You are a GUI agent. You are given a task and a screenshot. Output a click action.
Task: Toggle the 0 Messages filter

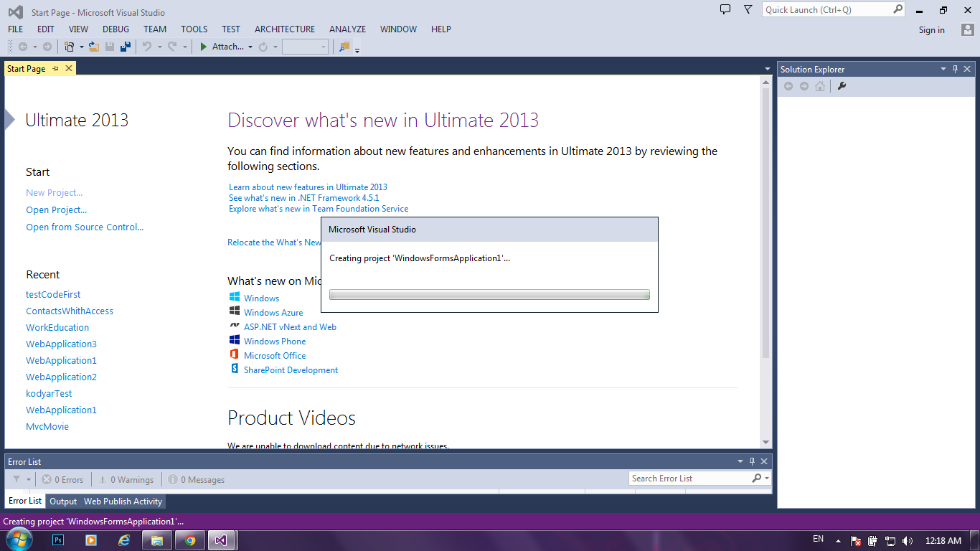pyautogui.click(x=196, y=479)
